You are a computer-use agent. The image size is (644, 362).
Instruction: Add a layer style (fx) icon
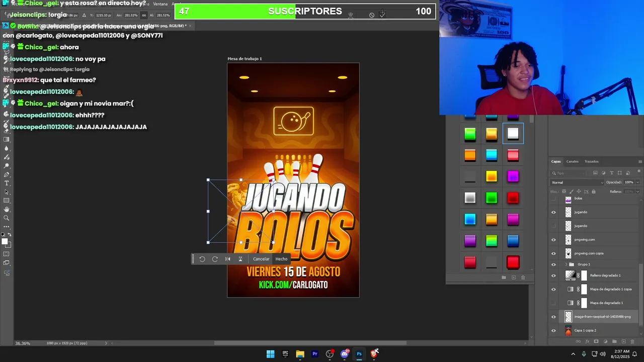pyautogui.click(x=587, y=341)
